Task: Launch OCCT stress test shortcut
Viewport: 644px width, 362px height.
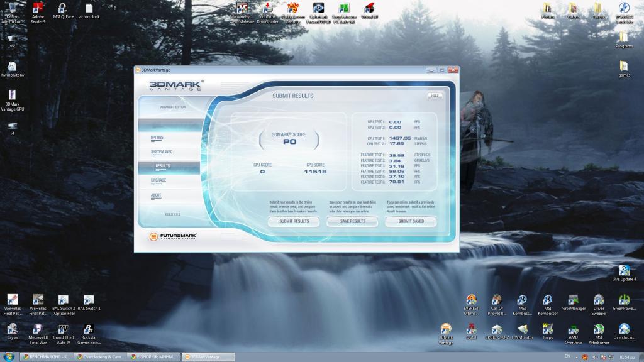Action: (471, 332)
